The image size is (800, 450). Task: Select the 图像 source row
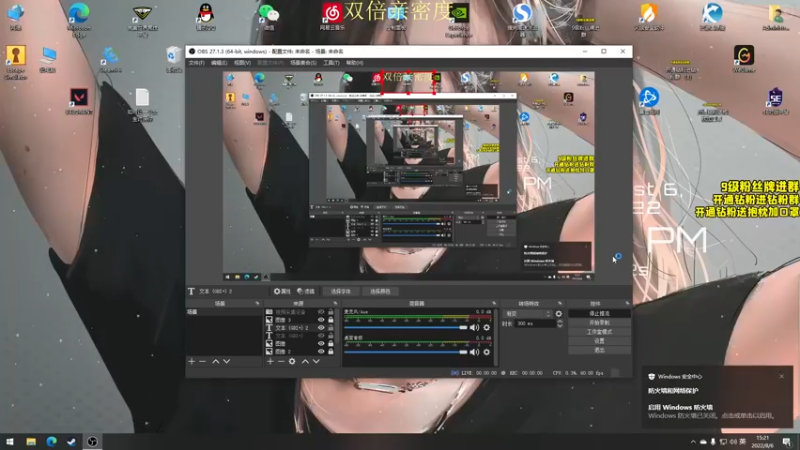tap(298, 344)
